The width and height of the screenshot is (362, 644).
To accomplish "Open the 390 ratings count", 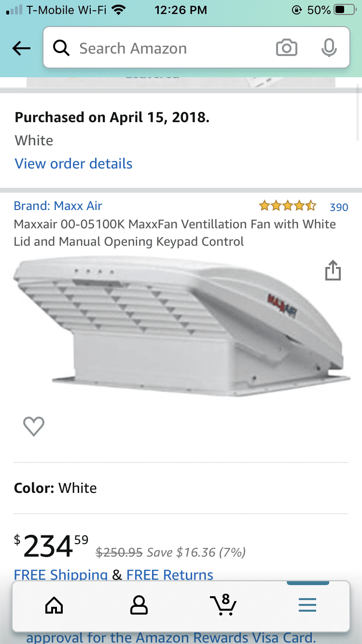I will [339, 207].
